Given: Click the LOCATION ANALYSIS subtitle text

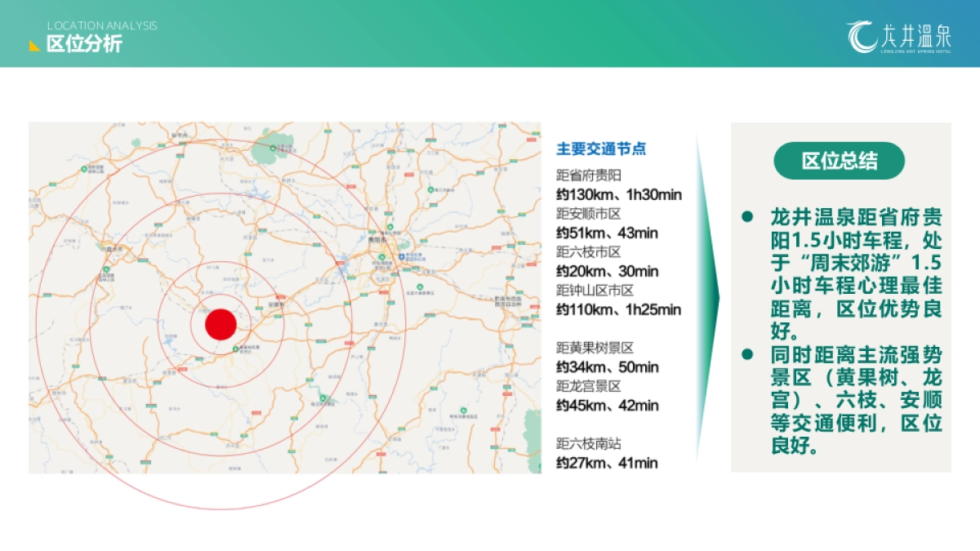Looking at the screenshot, I should click(102, 25).
